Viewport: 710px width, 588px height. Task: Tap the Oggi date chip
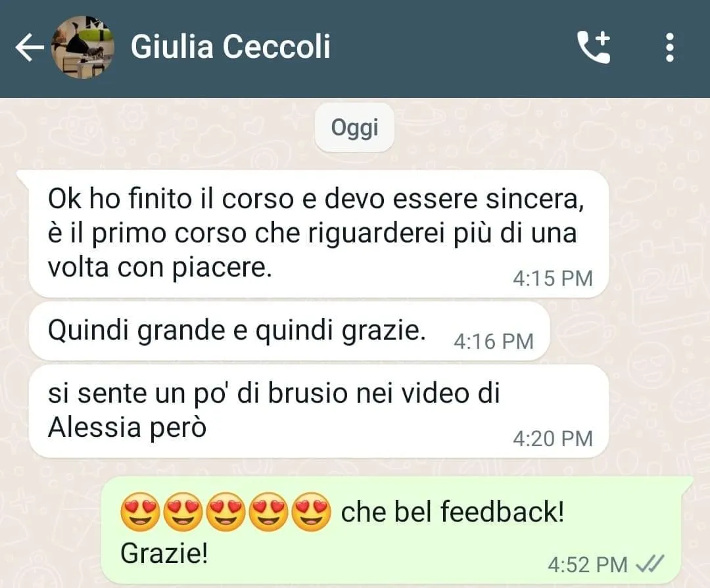[354, 127]
